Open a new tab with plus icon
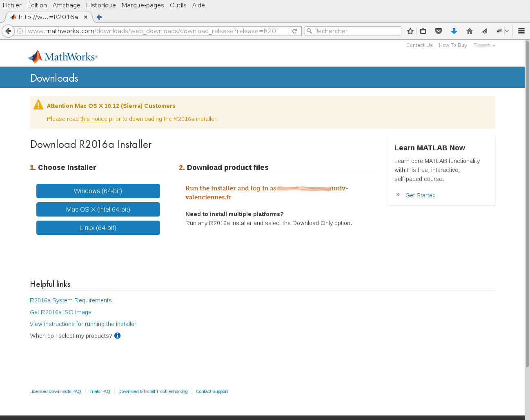Viewport: 530px width, 420px height. click(x=99, y=17)
